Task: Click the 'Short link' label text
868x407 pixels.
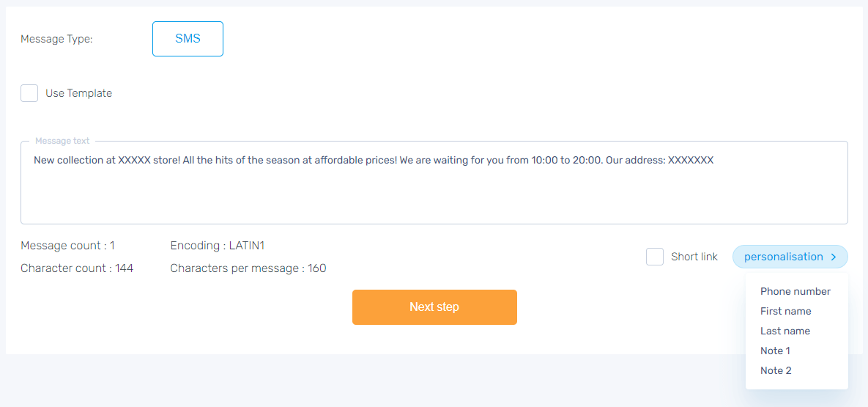Action: click(x=694, y=257)
